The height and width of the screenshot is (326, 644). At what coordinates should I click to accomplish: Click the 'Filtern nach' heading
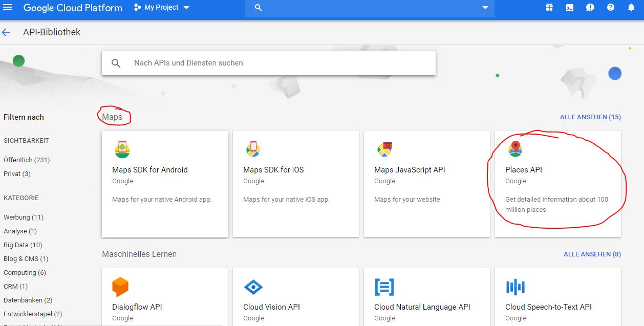tap(24, 117)
